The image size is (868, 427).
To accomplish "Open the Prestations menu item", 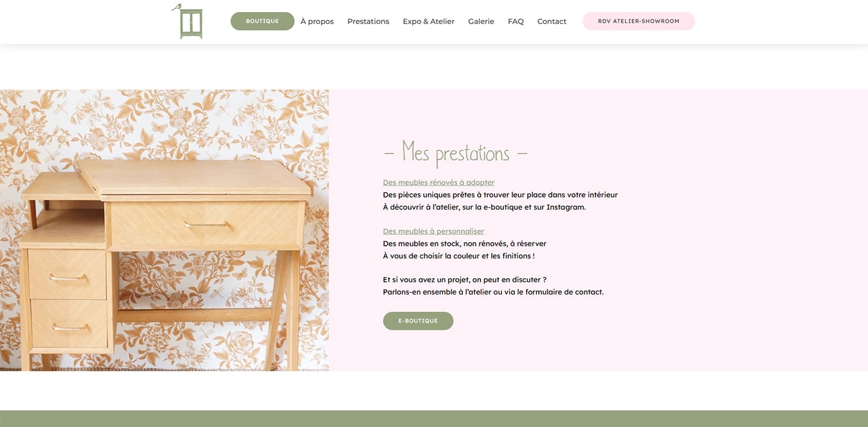I will [x=368, y=21].
